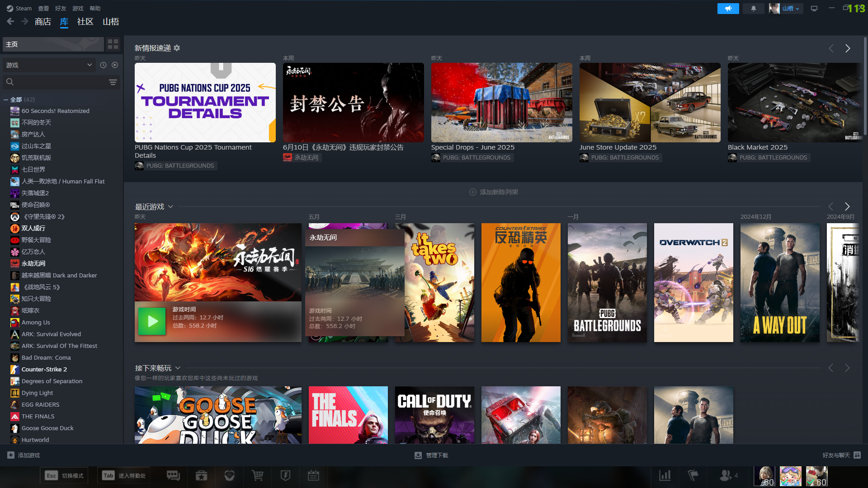Show next news items arrow

848,48
